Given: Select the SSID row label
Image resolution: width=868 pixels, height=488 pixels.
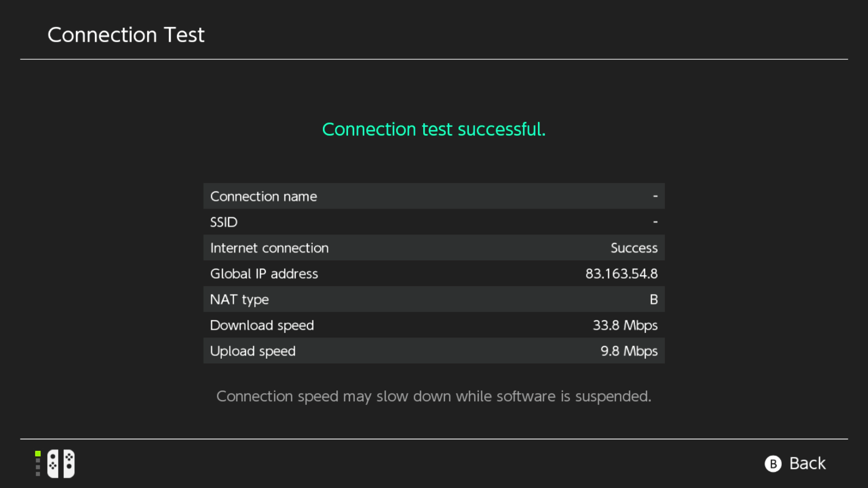Looking at the screenshot, I should point(224,222).
